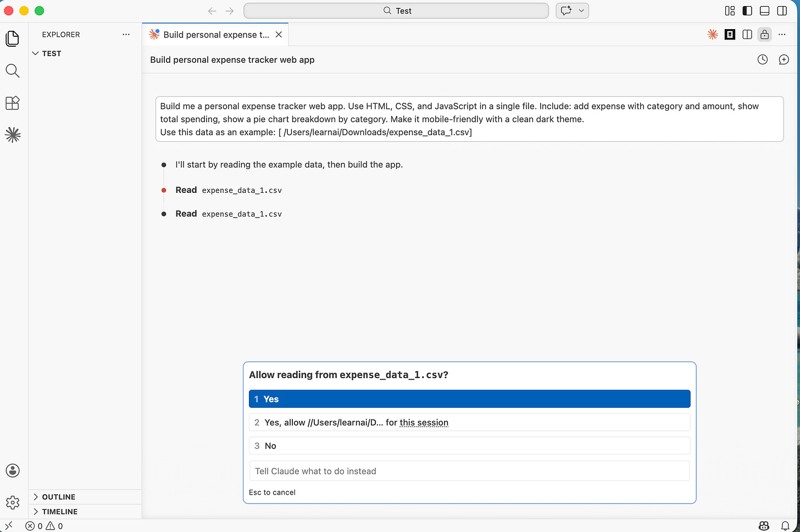Image resolution: width=800 pixels, height=532 pixels.
Task: Expand the OUTLINE section
Action: (85, 497)
